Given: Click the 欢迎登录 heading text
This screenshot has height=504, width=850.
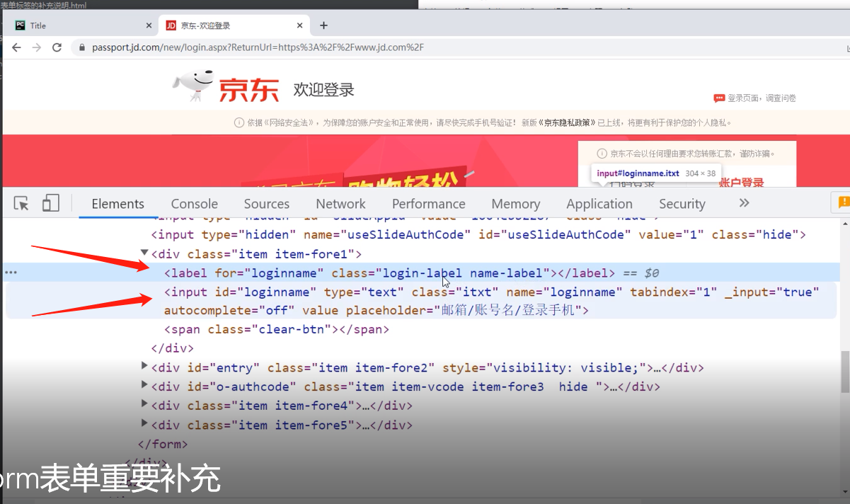Looking at the screenshot, I should pos(323,90).
